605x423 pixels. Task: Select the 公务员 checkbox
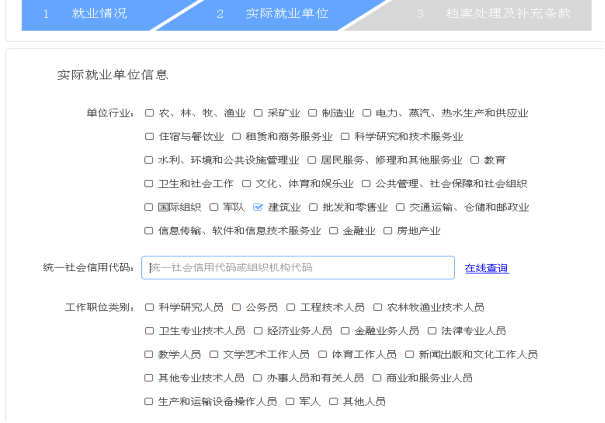click(237, 307)
